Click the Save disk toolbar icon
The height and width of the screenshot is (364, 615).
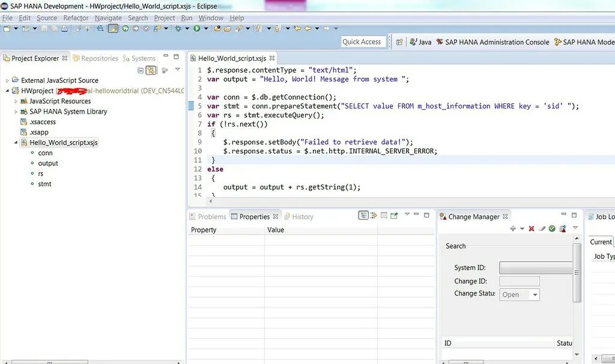point(44,29)
